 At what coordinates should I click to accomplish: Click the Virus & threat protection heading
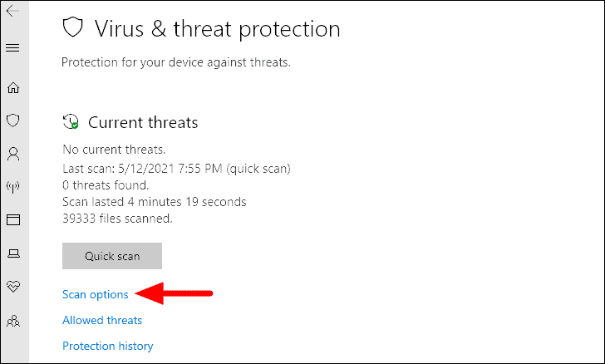(218, 29)
